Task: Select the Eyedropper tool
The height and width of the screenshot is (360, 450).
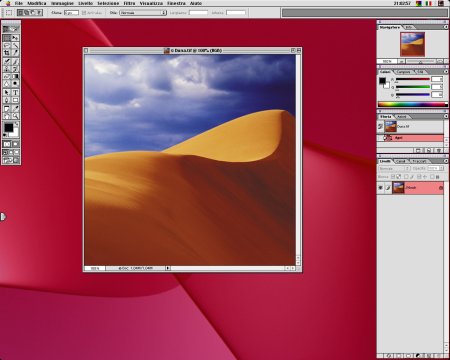Action: pos(15,109)
